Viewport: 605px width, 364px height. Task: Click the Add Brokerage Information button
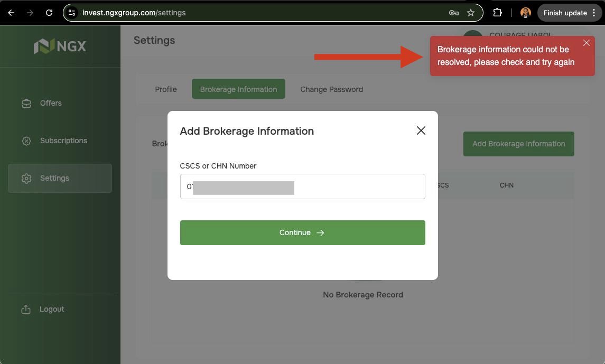(518, 144)
